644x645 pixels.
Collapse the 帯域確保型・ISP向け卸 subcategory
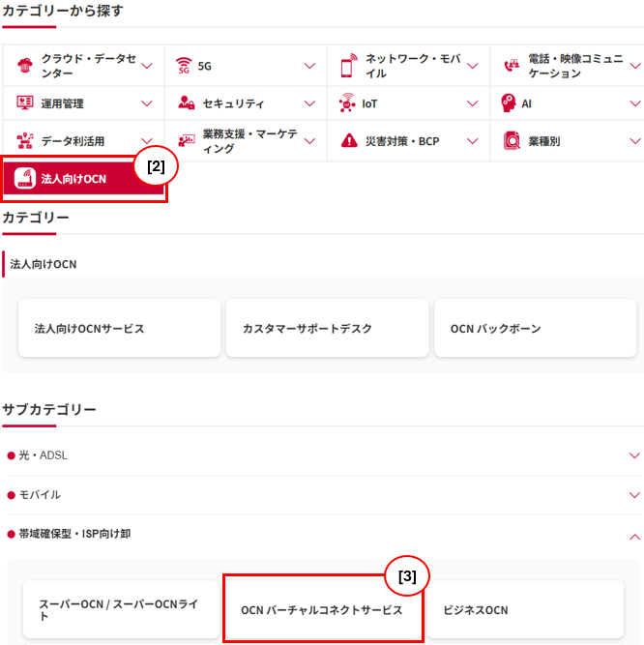[635, 537]
